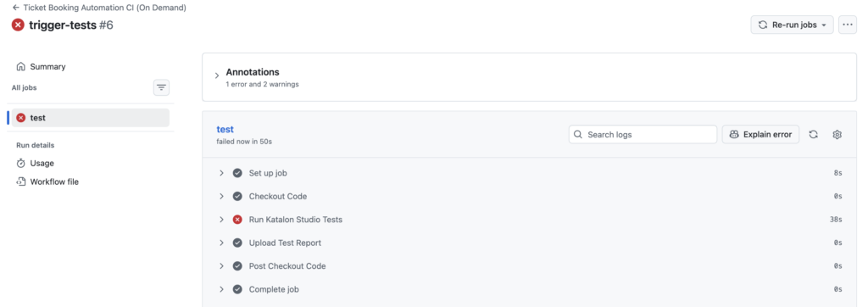Image resolution: width=868 pixels, height=307 pixels.
Task: Click the red failed icon beside trigger-tests
Action: click(x=19, y=25)
